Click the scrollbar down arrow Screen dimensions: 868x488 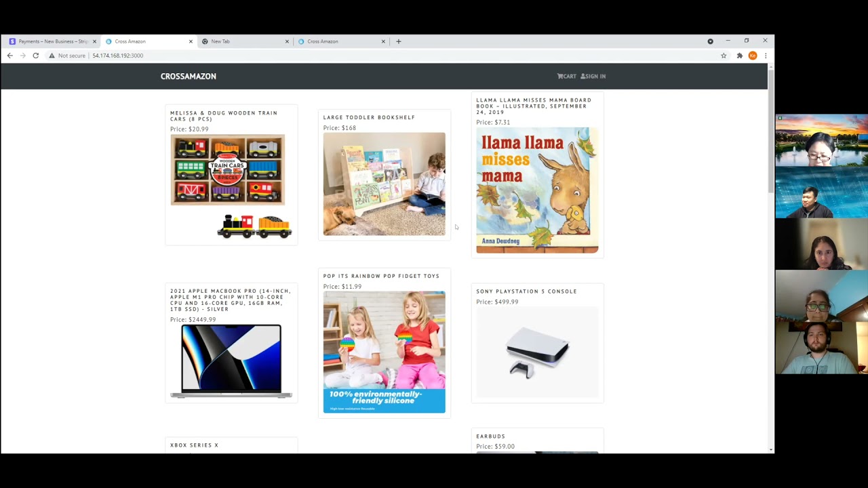coord(771,449)
